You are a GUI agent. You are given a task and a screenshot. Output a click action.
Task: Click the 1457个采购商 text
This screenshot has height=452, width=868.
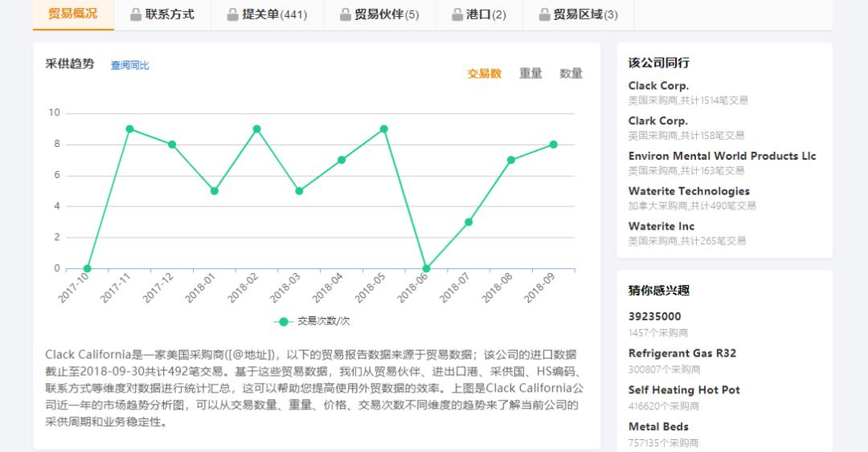click(657, 332)
